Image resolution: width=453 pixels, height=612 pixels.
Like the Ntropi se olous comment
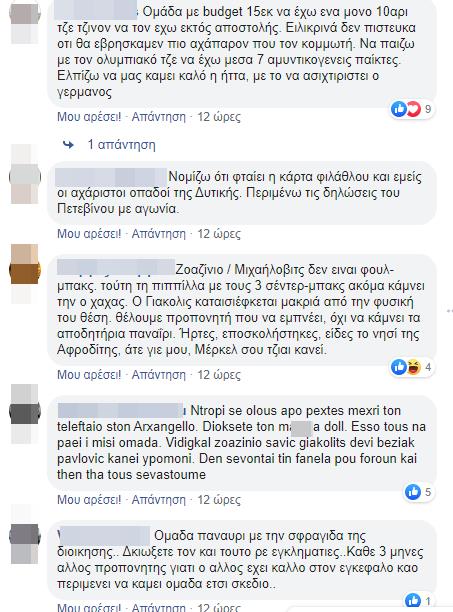pos(89,500)
